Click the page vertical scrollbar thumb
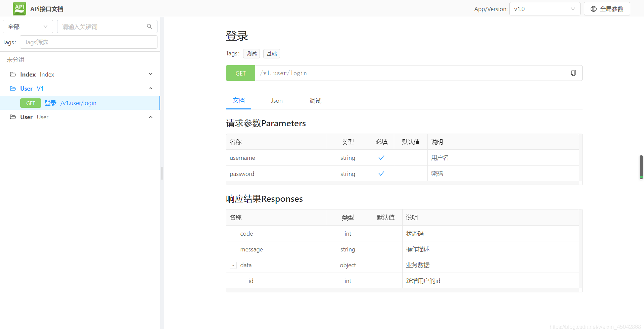 (x=641, y=167)
